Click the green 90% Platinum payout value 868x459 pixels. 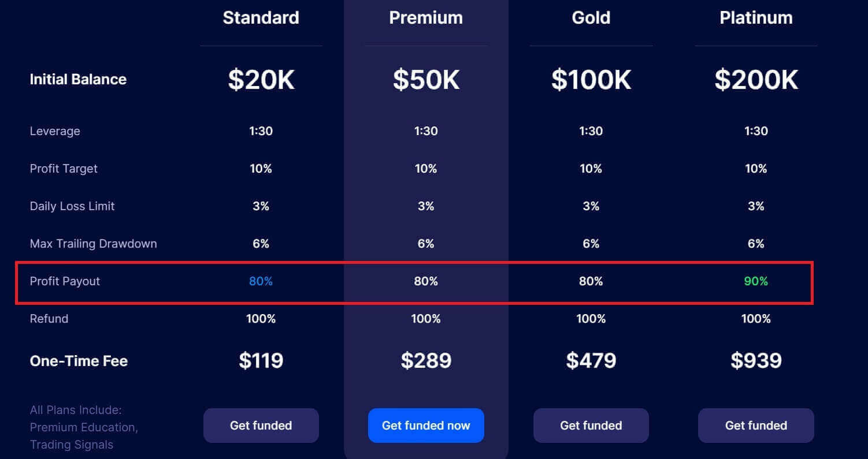756,281
